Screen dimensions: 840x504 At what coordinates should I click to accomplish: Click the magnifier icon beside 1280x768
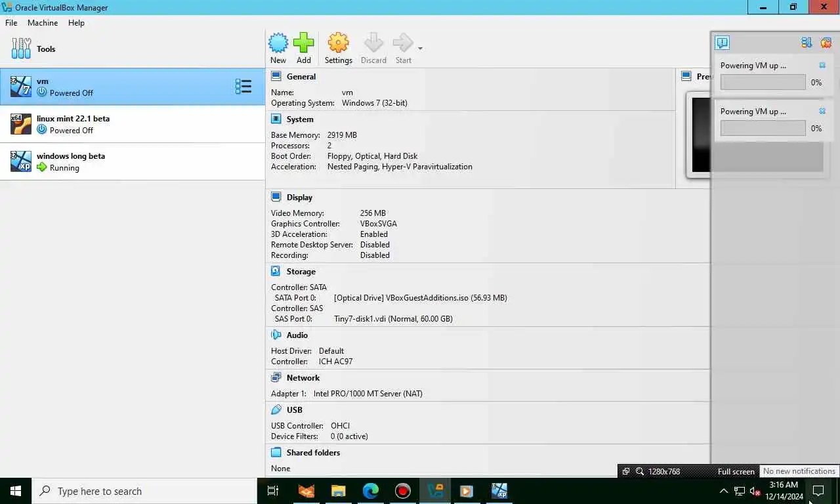(640, 471)
